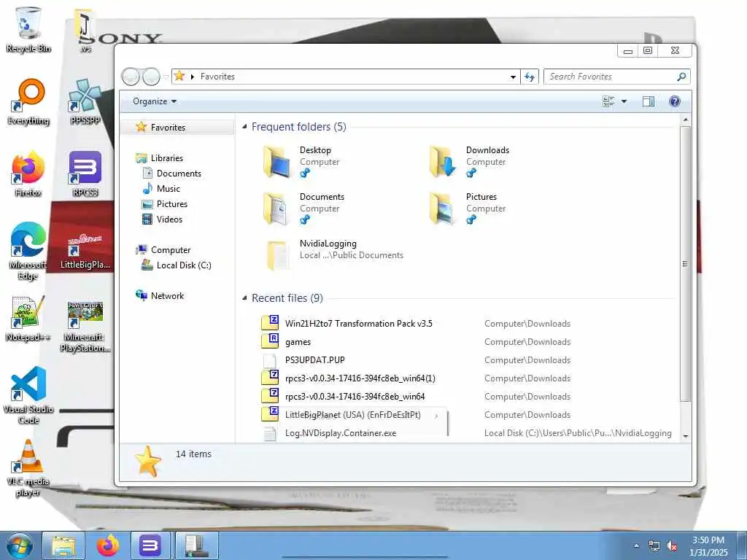
Task: Click Windows Explorer taskbar button
Action: pyautogui.click(x=63, y=545)
